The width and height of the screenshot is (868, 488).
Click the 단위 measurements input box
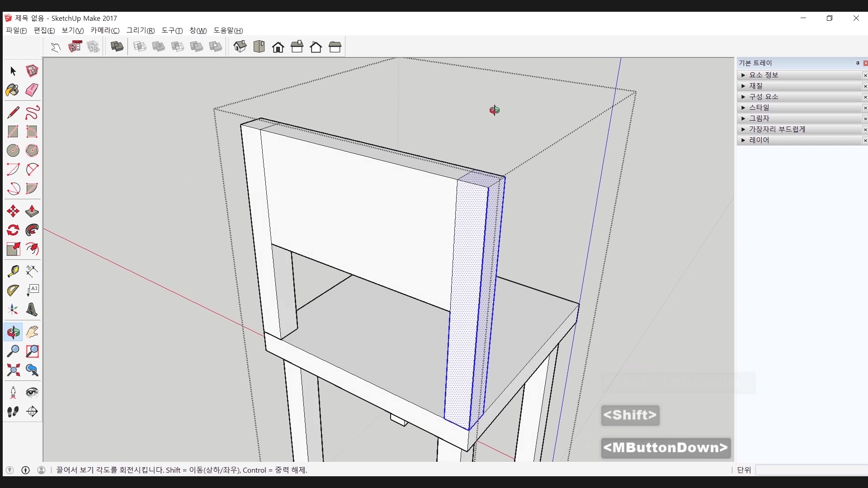pos(811,470)
